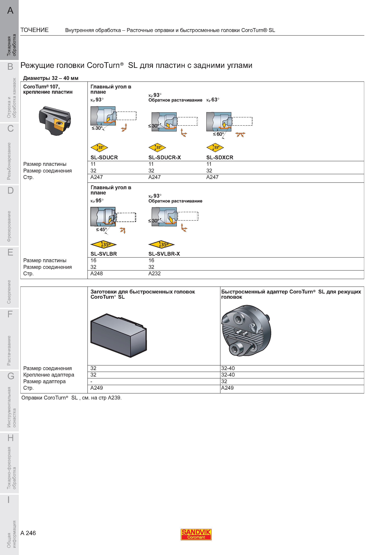
Task: Follow page reference A248 under SL-SVLBR
Action: [x=97, y=274]
